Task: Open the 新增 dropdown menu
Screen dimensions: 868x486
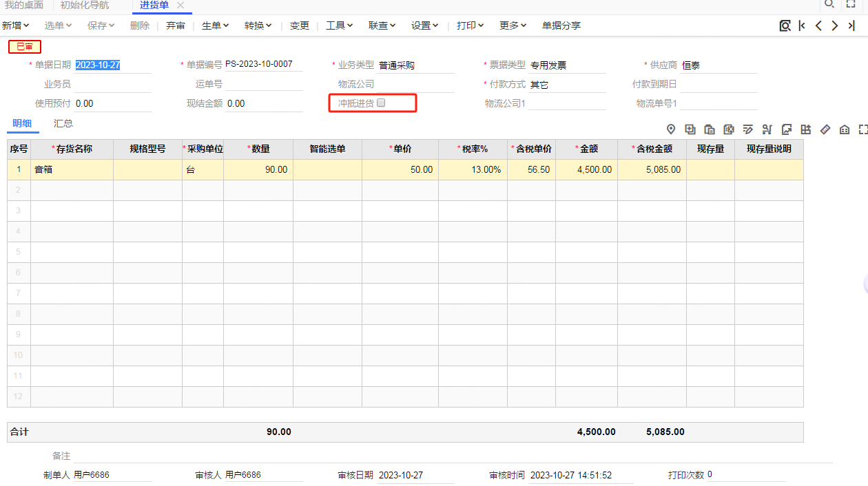Action: point(15,25)
